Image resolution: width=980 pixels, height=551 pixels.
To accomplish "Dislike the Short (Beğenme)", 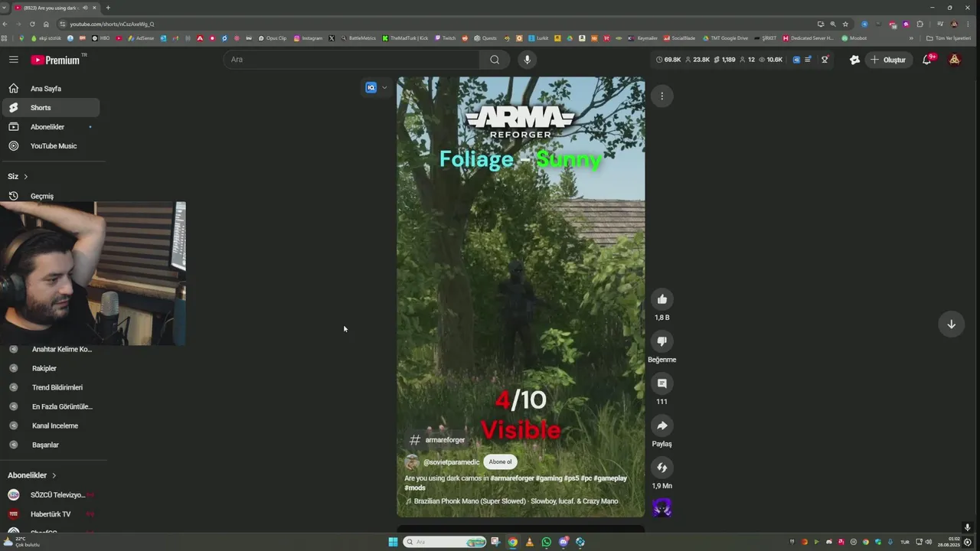I will (x=662, y=341).
